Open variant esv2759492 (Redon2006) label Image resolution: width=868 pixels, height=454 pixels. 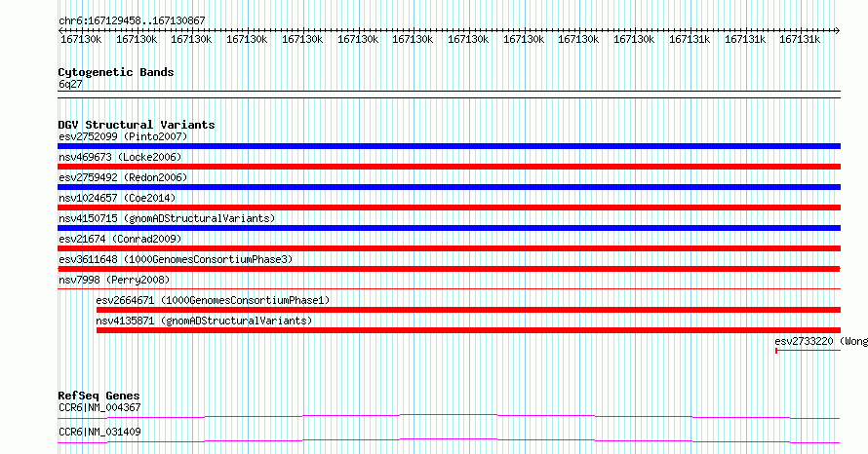click(123, 177)
